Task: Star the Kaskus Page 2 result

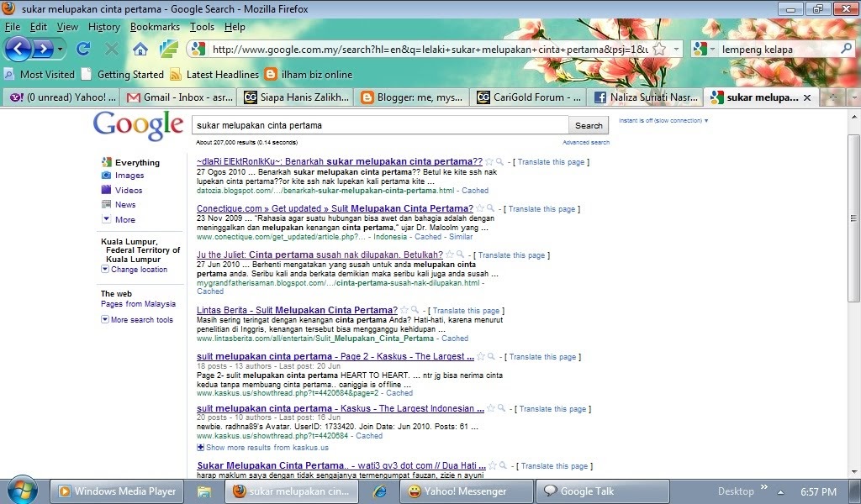Action: 481,356
